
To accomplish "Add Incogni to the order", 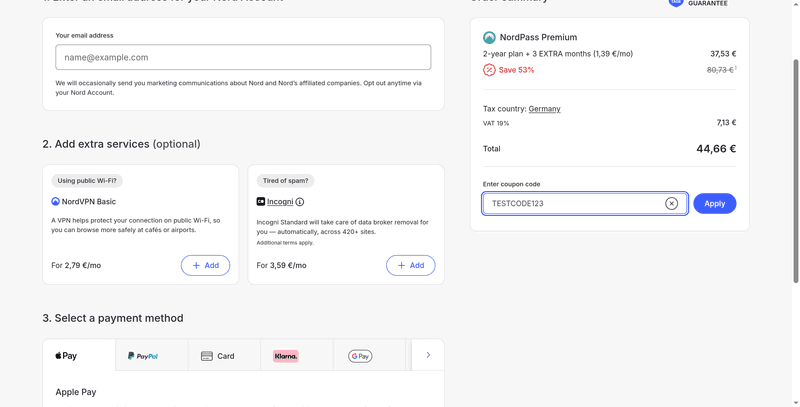I will point(411,265).
